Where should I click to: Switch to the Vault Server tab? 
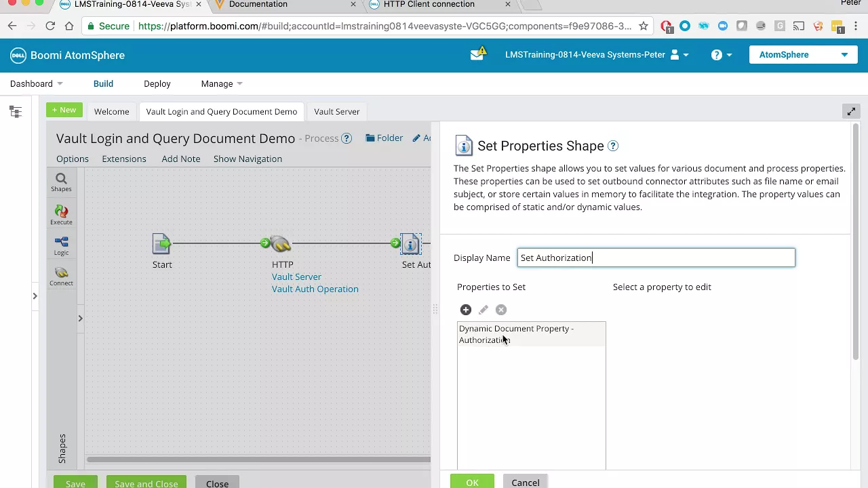337,111
